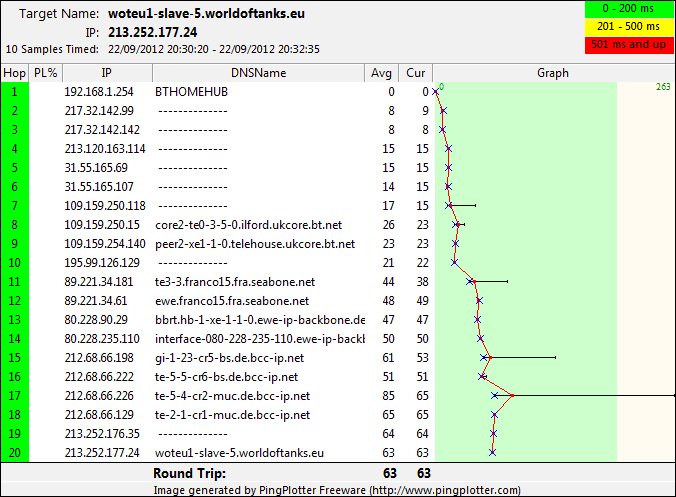Screen dimensions: 676x497
Task: Click the Round Trip label
Action: pyautogui.click(x=189, y=473)
